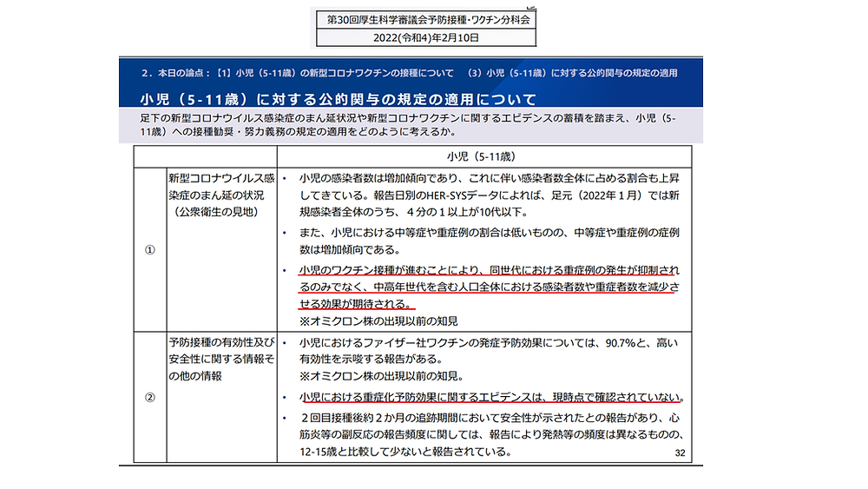Click the intro line ending 規定の適用をどのように考えるか
Viewport: 868px width, 489px height.
coord(299,132)
